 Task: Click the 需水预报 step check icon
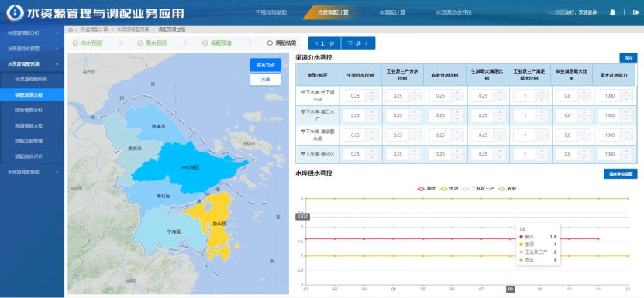point(140,43)
